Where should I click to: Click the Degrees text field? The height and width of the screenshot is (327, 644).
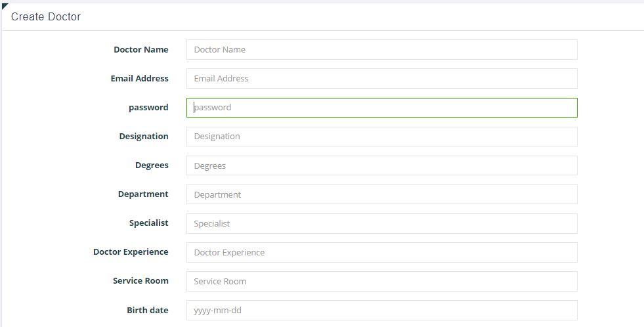381,165
